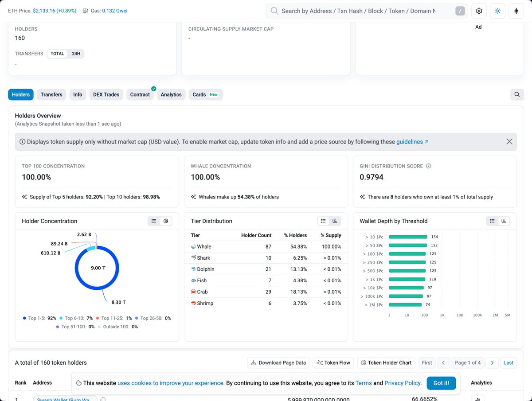Viewport: 532px width, 401px height.
Task: Click the Crab tier row
Action: point(266,292)
